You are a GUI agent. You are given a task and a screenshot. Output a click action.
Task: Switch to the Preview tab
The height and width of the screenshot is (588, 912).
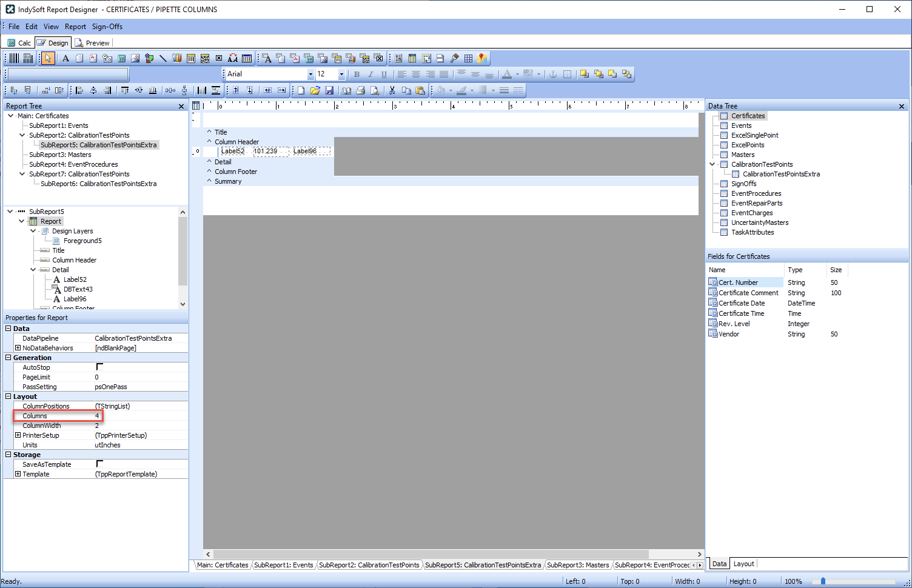coord(92,43)
